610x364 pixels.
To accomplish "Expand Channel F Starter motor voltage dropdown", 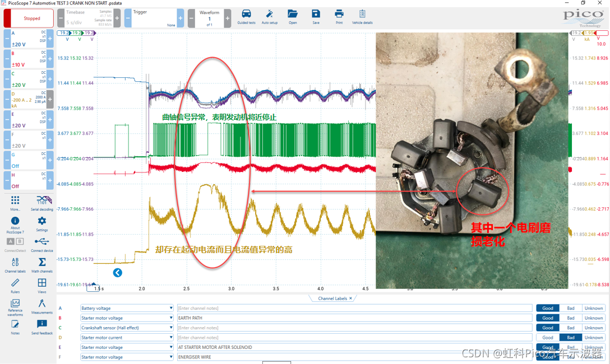I will [171, 357].
